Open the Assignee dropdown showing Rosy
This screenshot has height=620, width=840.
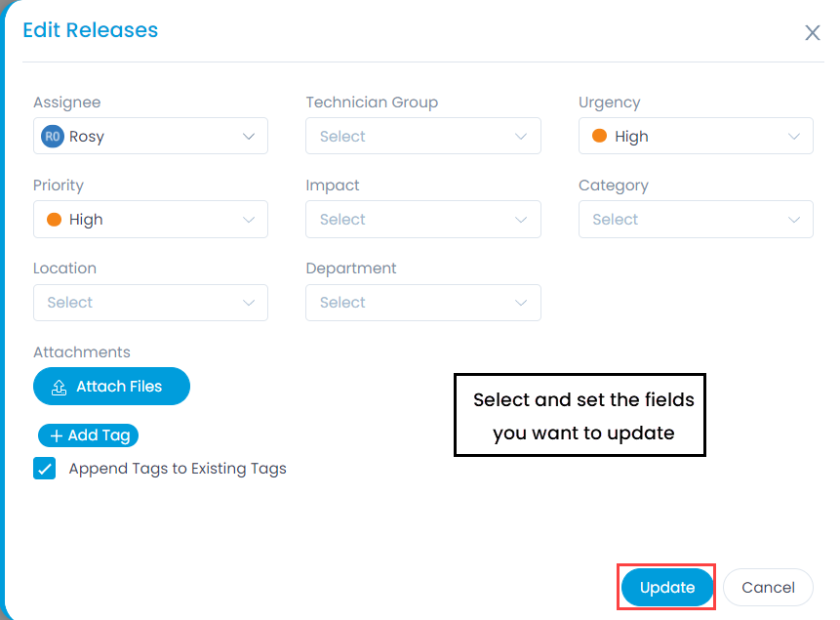point(150,137)
